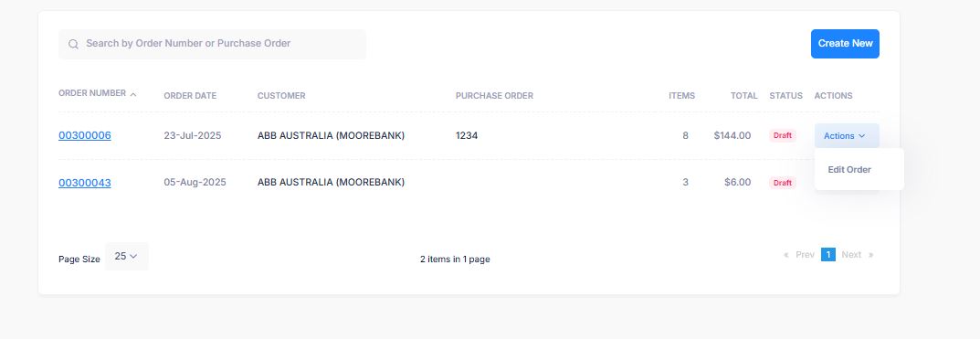Viewport: 980px width, 339px height.
Task: Open the Page Size 25 dropdown
Action: click(127, 257)
